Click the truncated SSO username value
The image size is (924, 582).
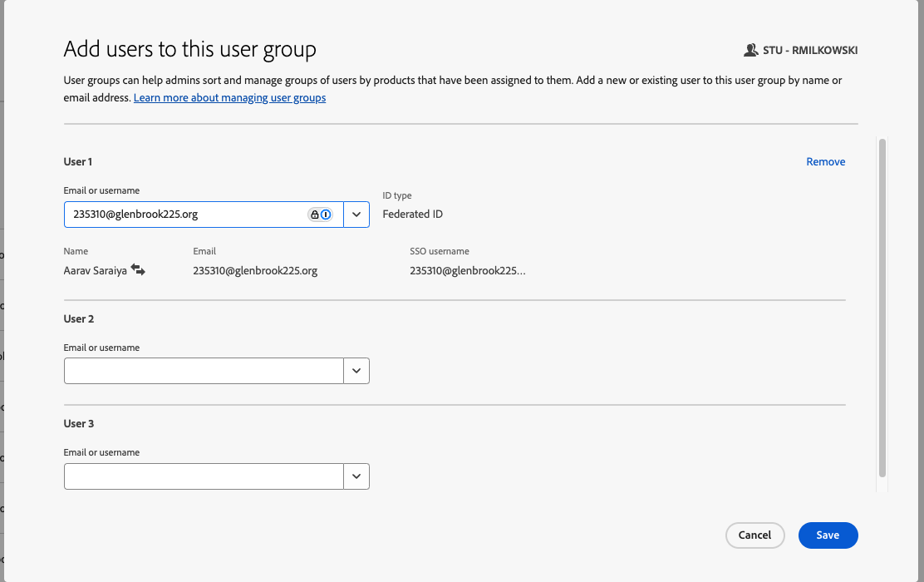(x=468, y=271)
